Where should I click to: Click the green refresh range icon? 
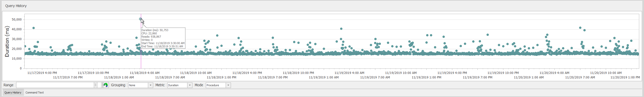[x=106, y=85]
